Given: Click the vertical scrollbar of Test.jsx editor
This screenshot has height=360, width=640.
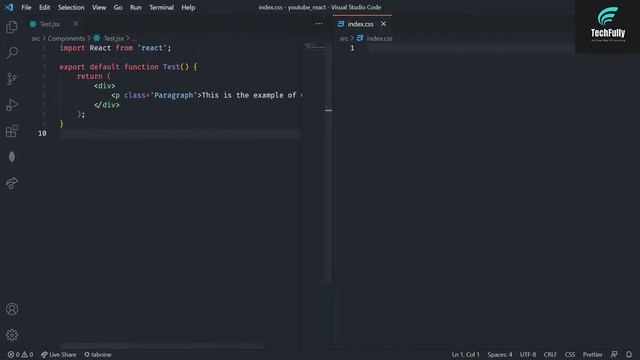Looking at the screenshot, I should 329,162.
